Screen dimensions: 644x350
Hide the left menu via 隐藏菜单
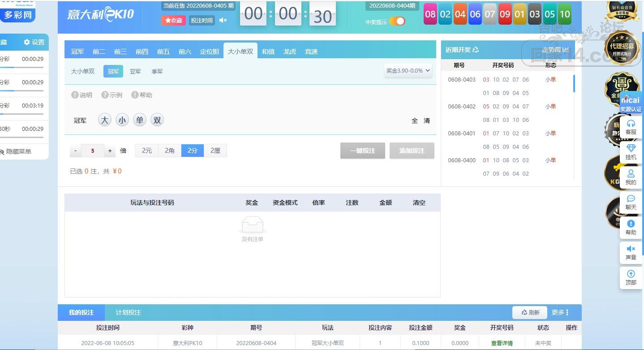tap(18, 151)
